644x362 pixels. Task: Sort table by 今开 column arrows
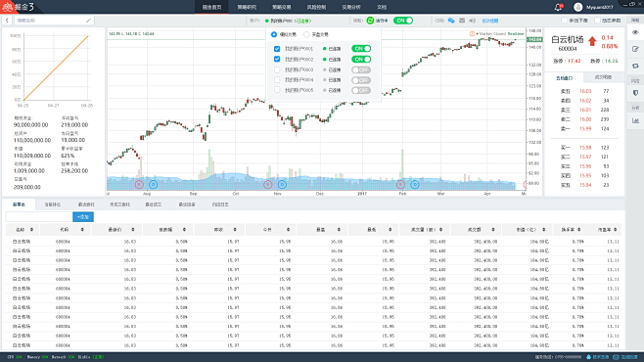288,230
